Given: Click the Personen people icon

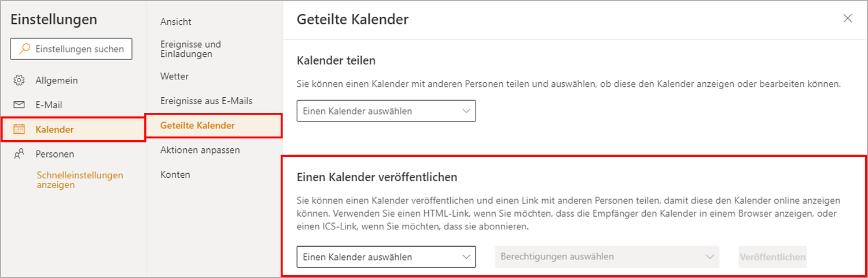Looking at the screenshot, I should pos(19,154).
